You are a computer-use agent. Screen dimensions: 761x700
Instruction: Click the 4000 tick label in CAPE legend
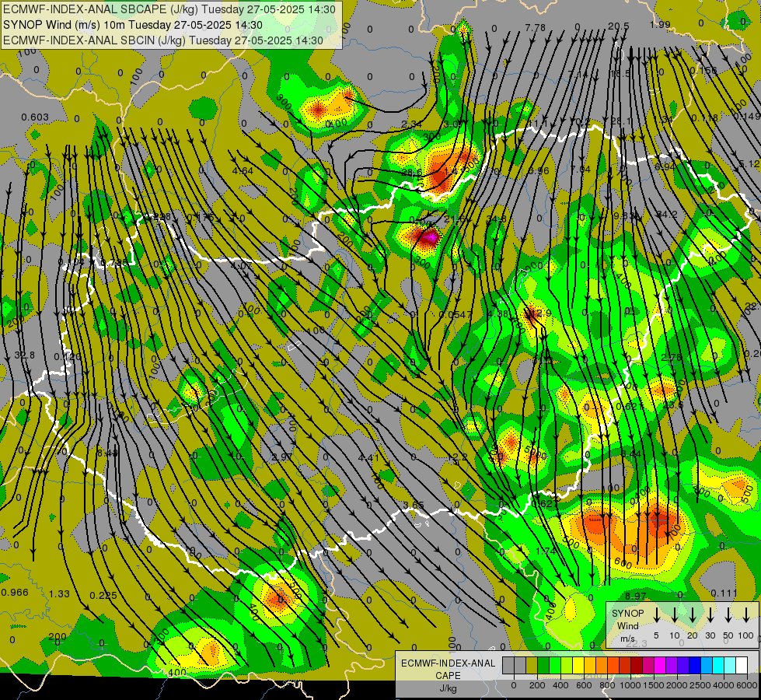pos(724,685)
